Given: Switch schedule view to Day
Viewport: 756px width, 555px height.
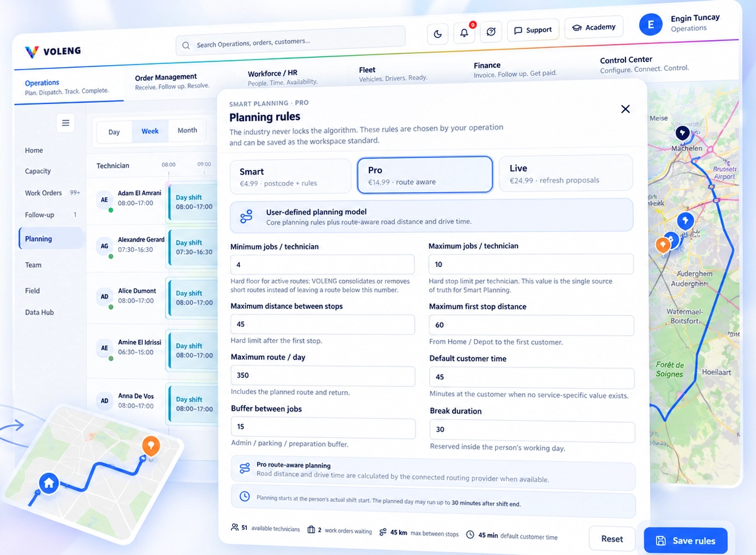Looking at the screenshot, I should 114,132.
